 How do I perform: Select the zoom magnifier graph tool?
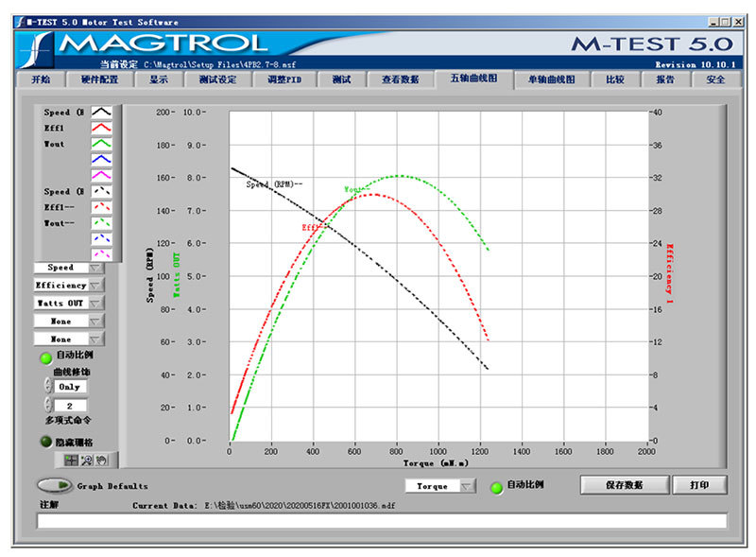click(87, 461)
